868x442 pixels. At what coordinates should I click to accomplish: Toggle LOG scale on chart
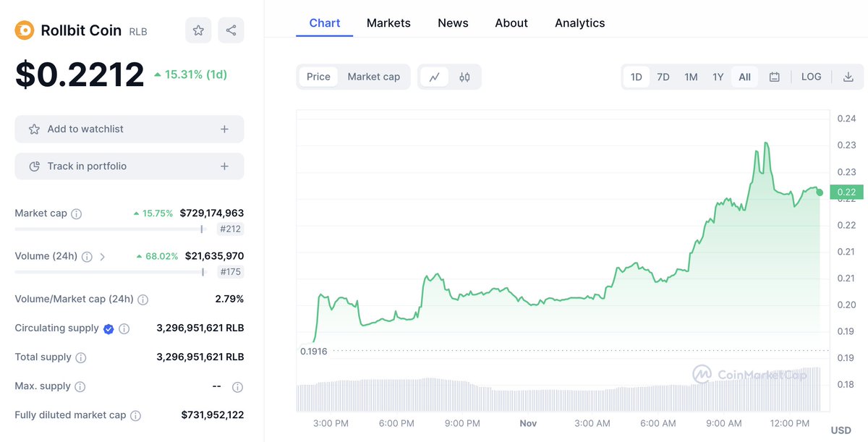811,77
